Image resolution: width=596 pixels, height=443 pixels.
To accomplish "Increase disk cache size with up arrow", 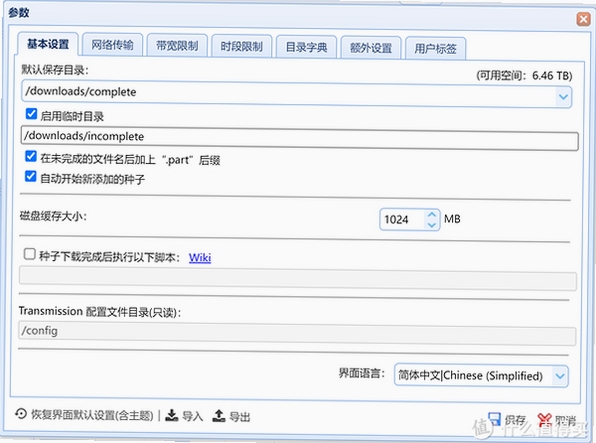I will [x=431, y=214].
